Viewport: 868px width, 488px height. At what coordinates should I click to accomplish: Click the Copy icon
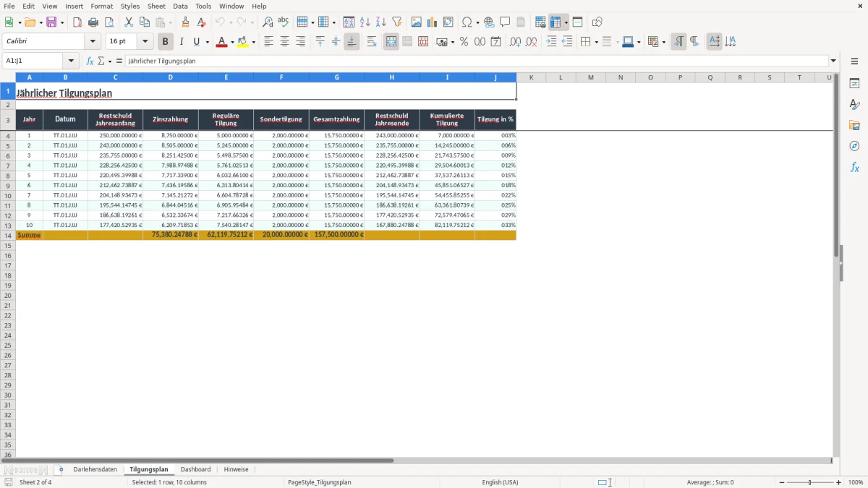144,22
